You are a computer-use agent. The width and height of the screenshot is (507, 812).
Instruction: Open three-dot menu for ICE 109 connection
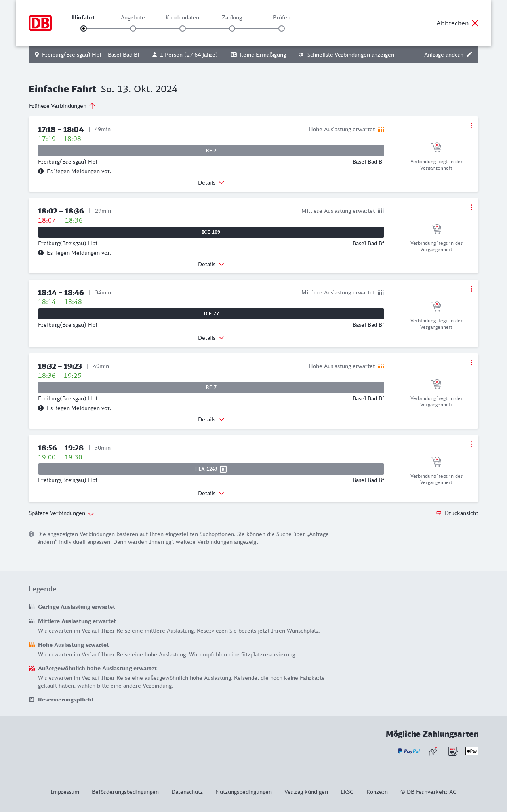pyautogui.click(x=471, y=207)
